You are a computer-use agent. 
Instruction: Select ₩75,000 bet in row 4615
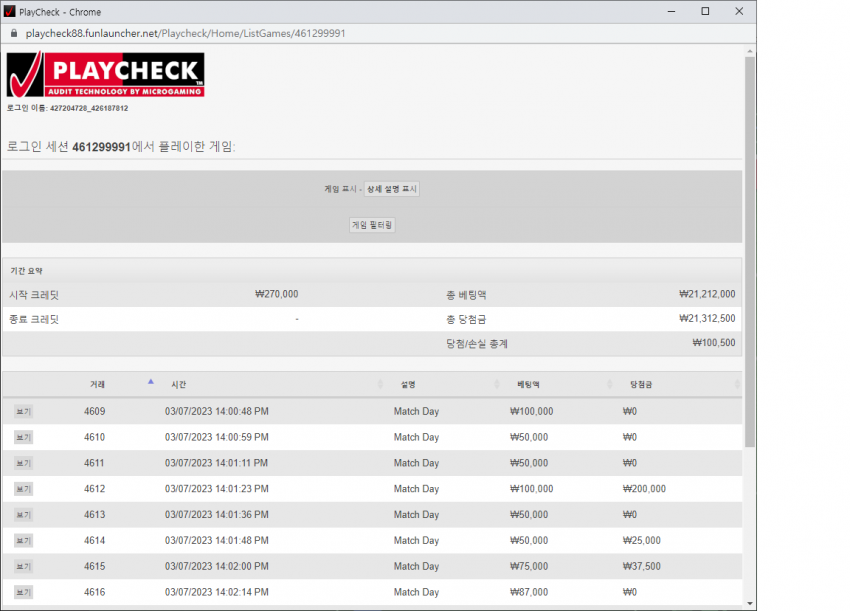point(529,566)
